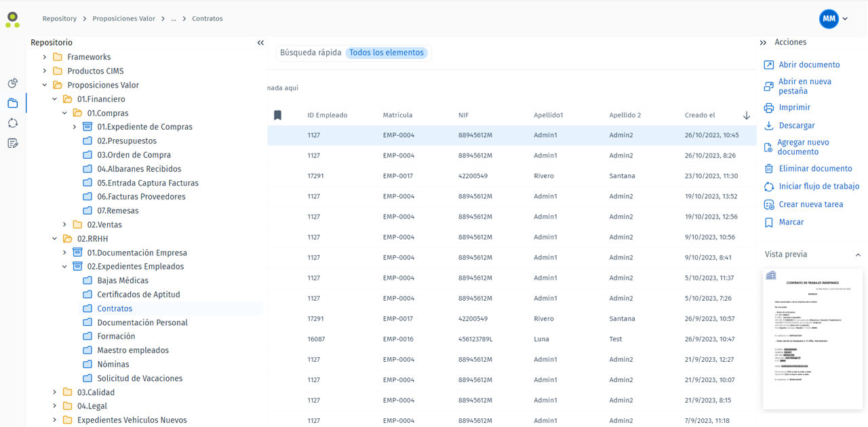
Task: Switch to Búsqueda rápida tab
Action: point(311,53)
